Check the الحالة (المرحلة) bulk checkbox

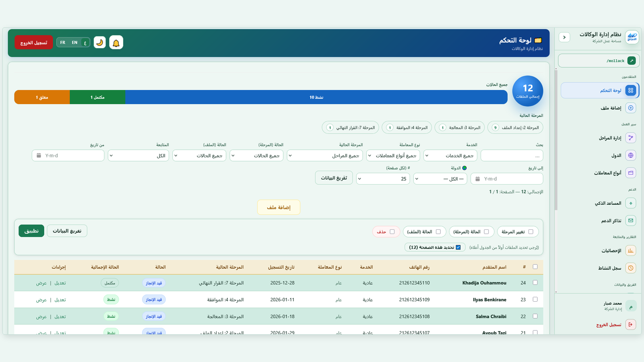coord(486,232)
